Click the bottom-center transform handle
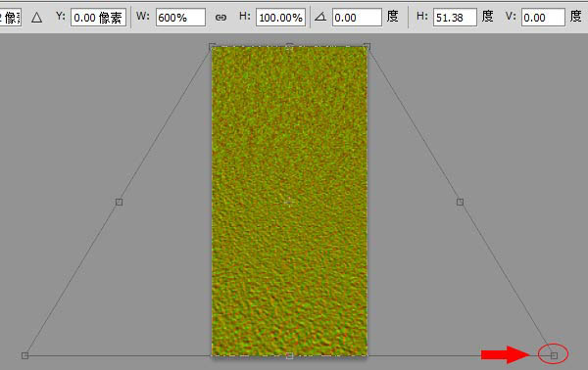 289,355
